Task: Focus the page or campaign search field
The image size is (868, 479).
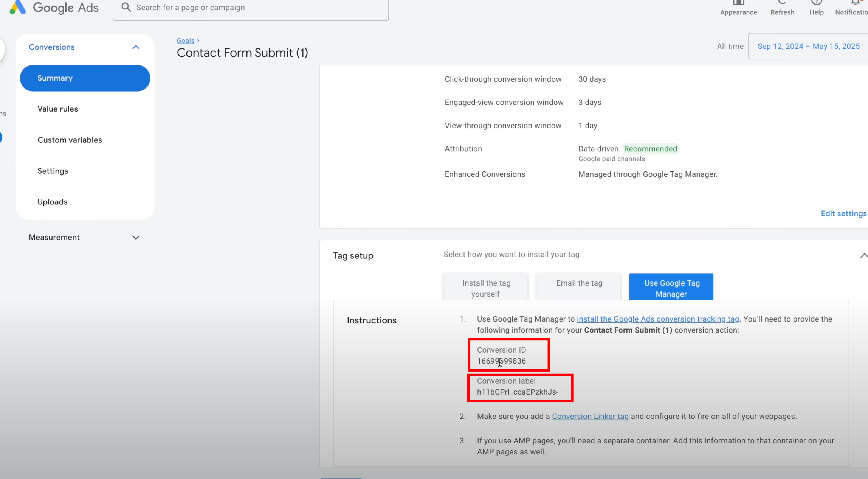Action: [257, 8]
